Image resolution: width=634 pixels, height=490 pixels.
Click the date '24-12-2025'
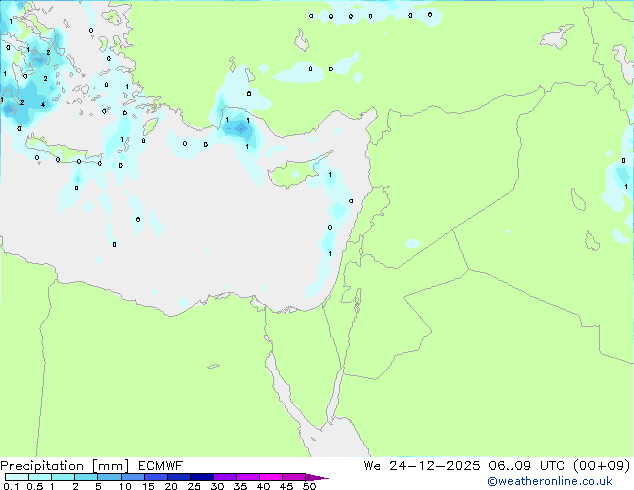(x=435, y=466)
